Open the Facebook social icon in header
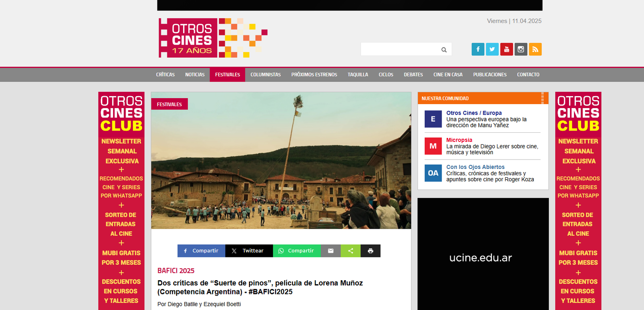The width and height of the screenshot is (644, 310). pyautogui.click(x=478, y=49)
